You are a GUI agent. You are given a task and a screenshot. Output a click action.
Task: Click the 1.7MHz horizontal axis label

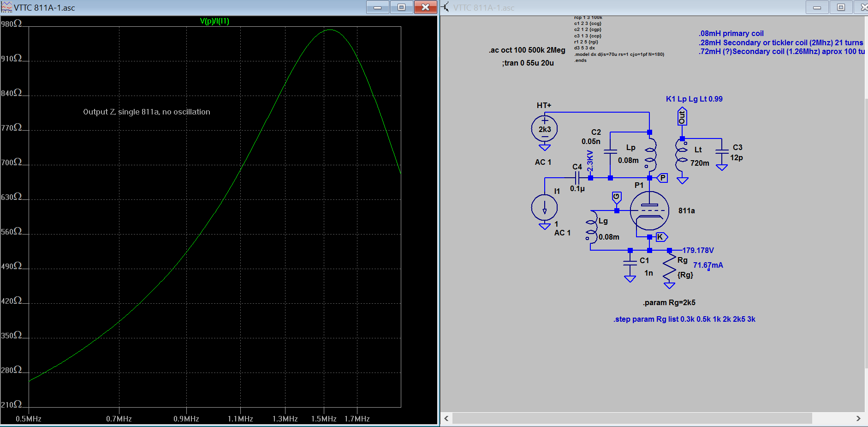click(x=357, y=419)
